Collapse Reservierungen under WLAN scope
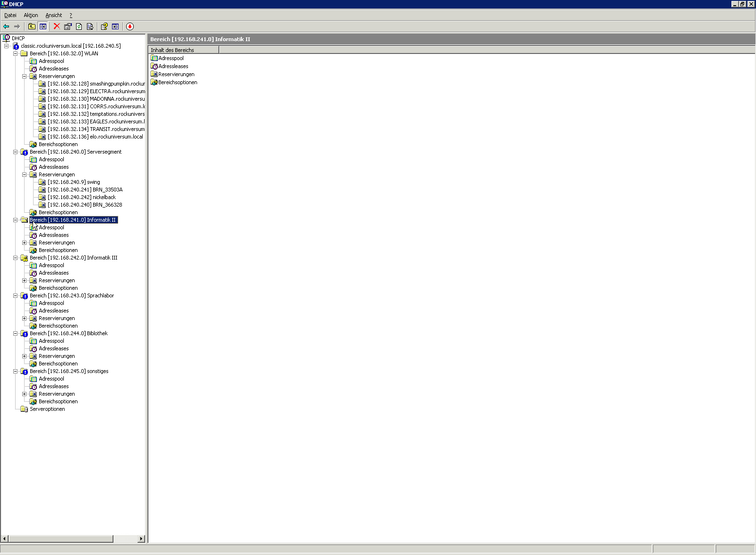This screenshot has height=555, width=756. click(x=24, y=76)
